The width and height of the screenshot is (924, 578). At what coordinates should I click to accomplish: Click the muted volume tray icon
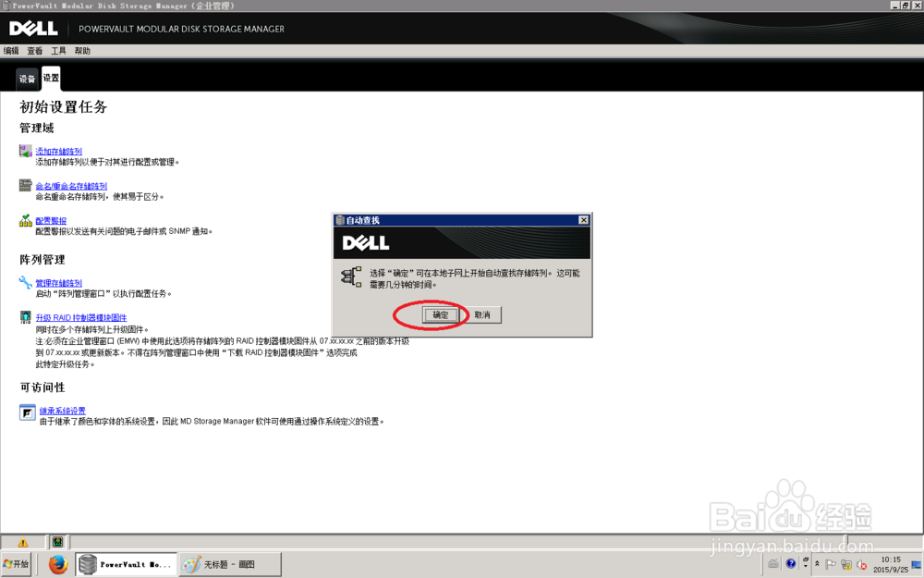(x=861, y=564)
